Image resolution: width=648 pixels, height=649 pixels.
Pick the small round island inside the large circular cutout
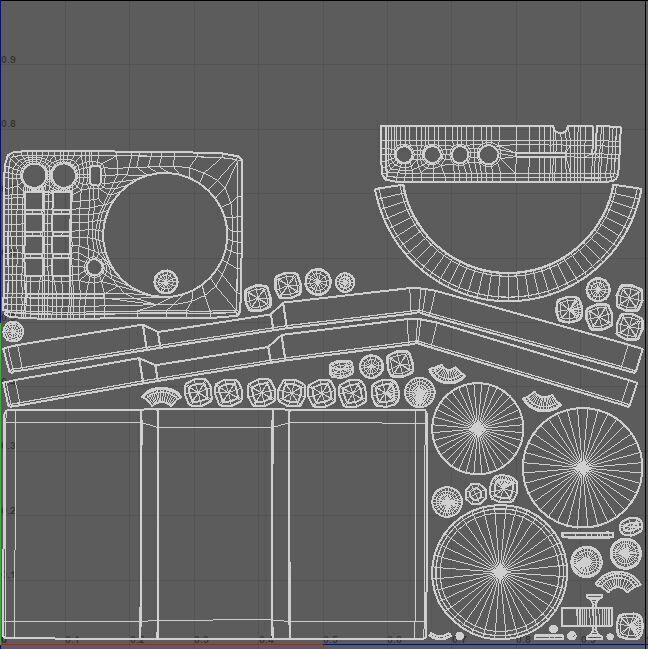click(166, 282)
